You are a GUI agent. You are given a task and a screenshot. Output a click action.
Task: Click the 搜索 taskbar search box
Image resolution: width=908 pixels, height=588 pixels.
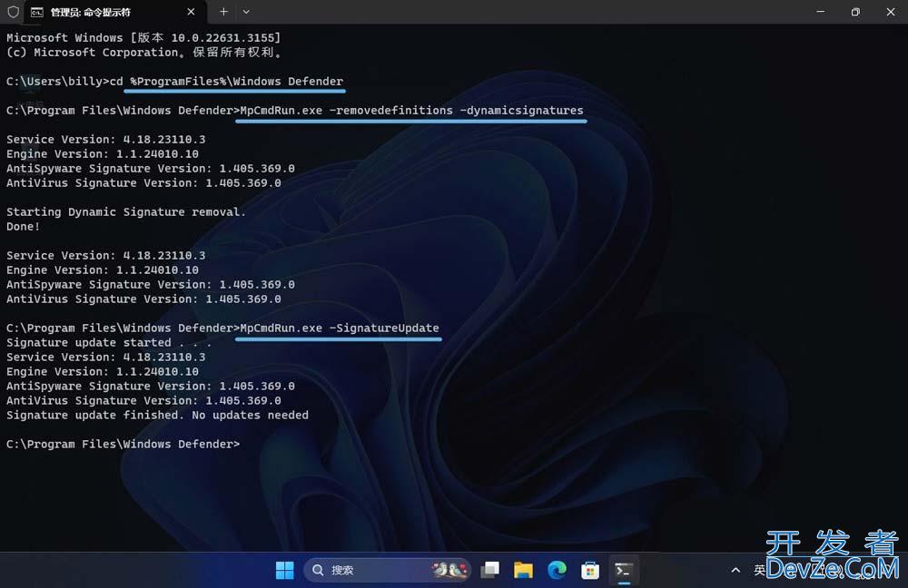(x=388, y=570)
